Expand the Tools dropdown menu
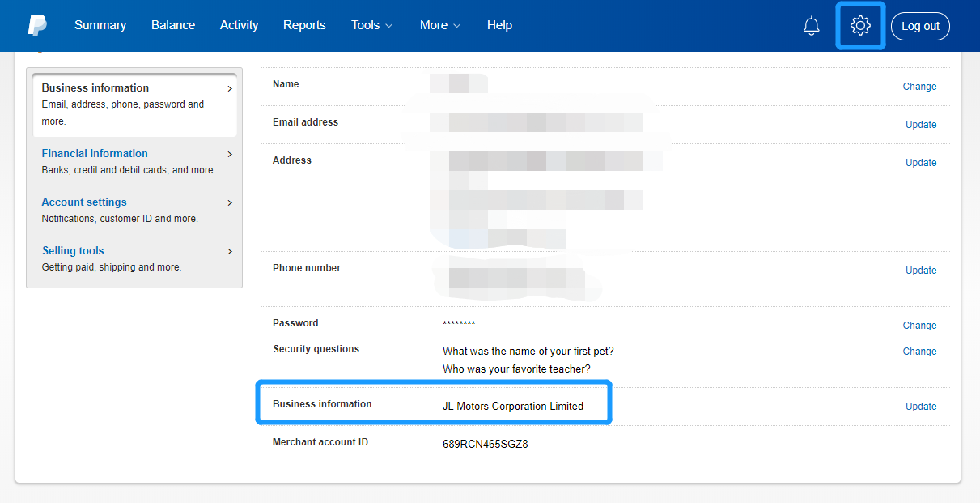Image resolution: width=980 pixels, height=503 pixels. click(x=371, y=25)
